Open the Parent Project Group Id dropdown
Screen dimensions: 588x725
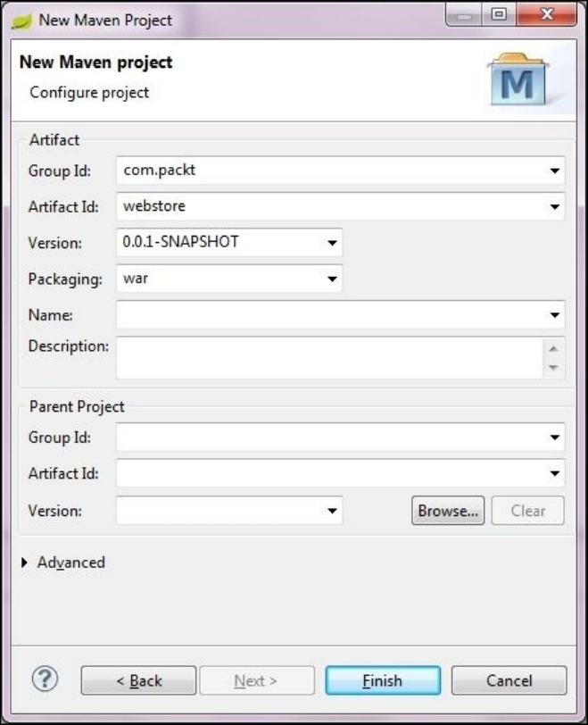tap(555, 438)
